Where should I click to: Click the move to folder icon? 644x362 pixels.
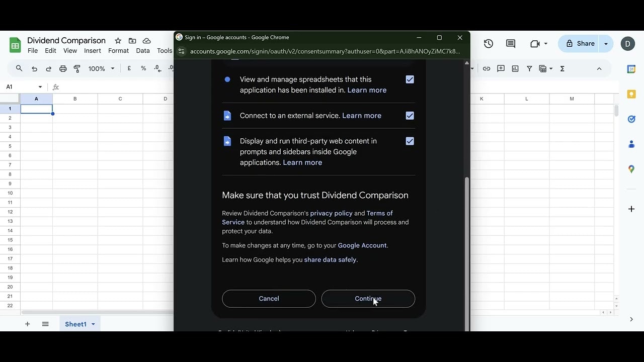(x=132, y=41)
